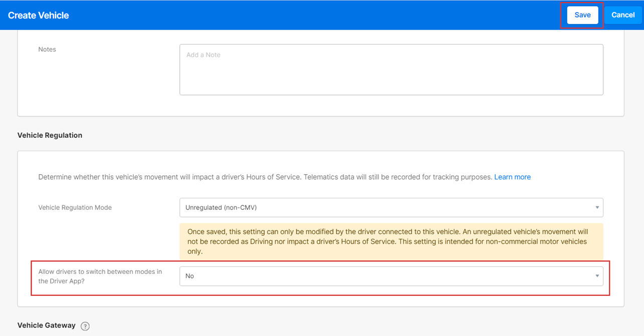
Task: Click the Hours of Service description text
Action: pyautogui.click(x=265, y=177)
